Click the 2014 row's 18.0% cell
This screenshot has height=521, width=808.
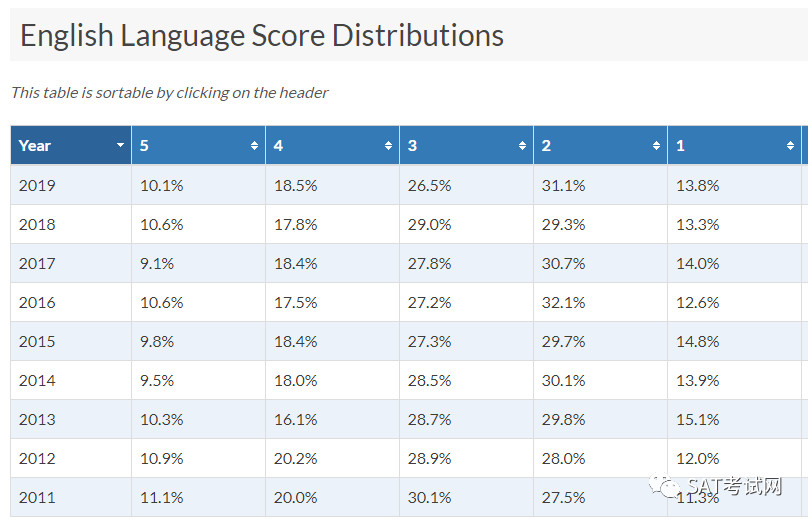332,380
